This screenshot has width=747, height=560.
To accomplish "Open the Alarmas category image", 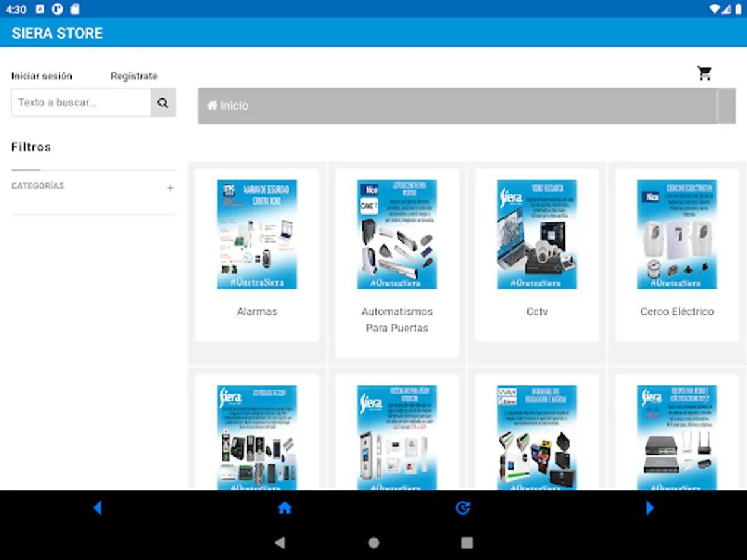I will click(x=257, y=235).
